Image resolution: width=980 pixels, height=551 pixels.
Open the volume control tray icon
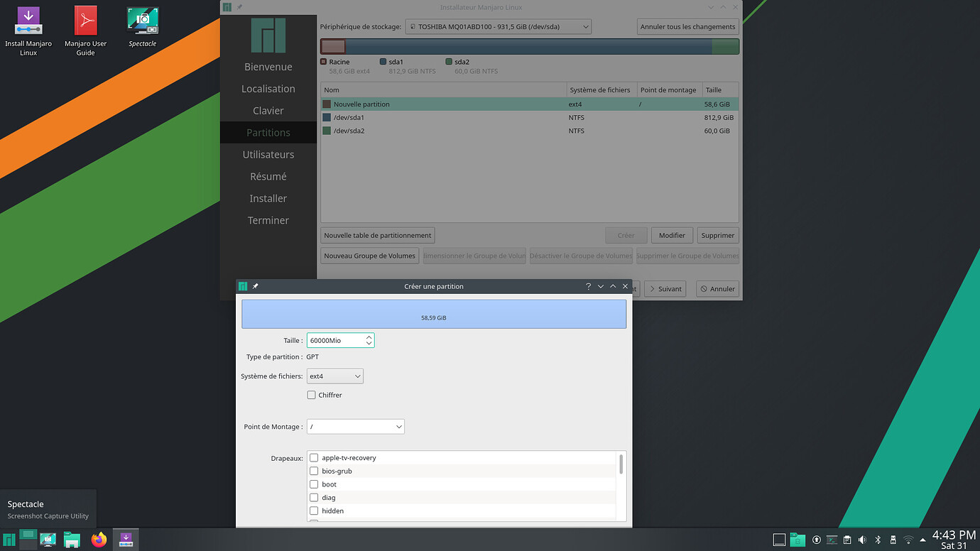pos(862,540)
